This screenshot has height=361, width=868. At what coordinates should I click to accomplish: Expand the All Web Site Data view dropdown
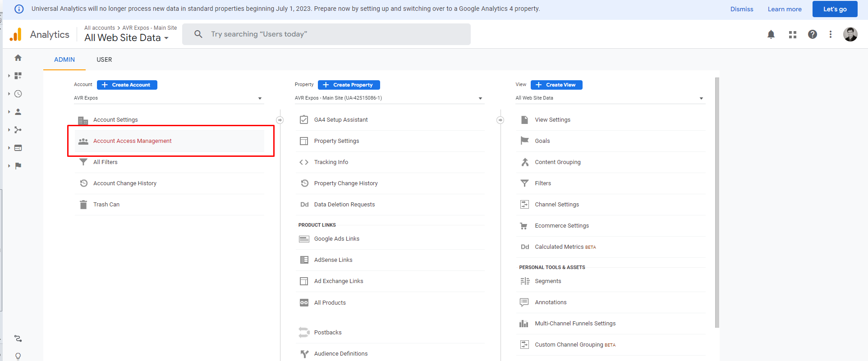(611, 98)
